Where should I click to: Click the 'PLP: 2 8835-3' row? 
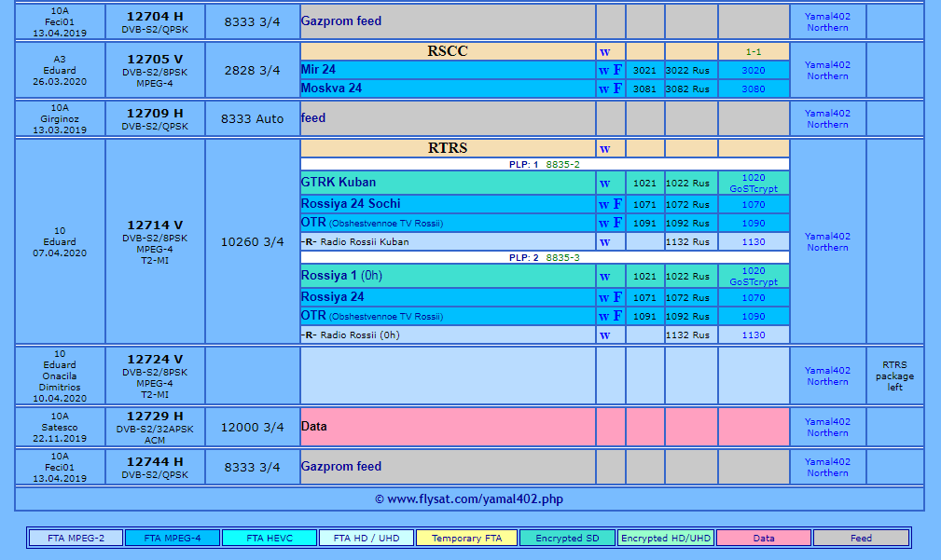coord(545,258)
